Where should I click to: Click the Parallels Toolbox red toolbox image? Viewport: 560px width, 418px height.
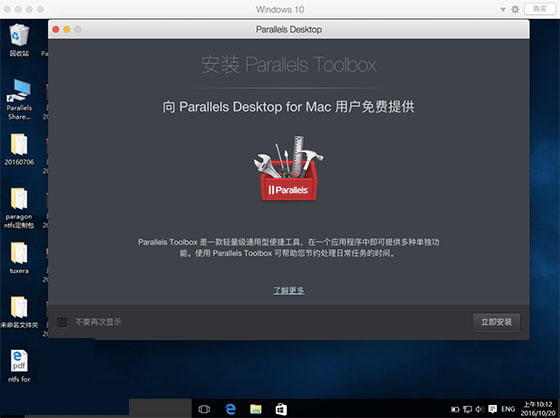pos(289,168)
